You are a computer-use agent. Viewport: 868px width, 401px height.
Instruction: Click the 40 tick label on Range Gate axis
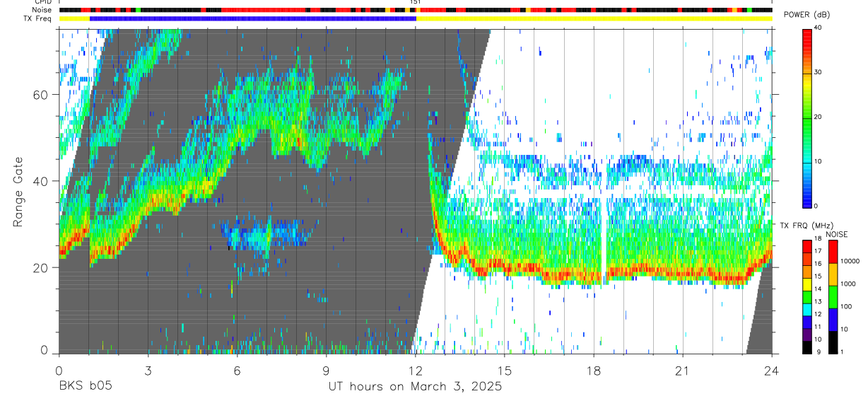click(41, 181)
